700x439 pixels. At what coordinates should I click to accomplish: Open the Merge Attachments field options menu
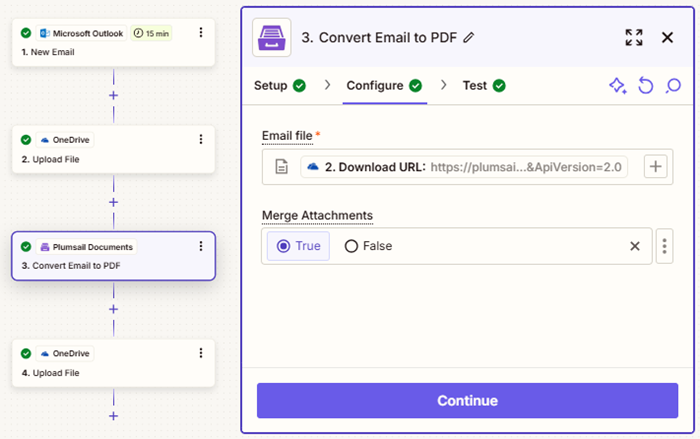[x=664, y=246]
